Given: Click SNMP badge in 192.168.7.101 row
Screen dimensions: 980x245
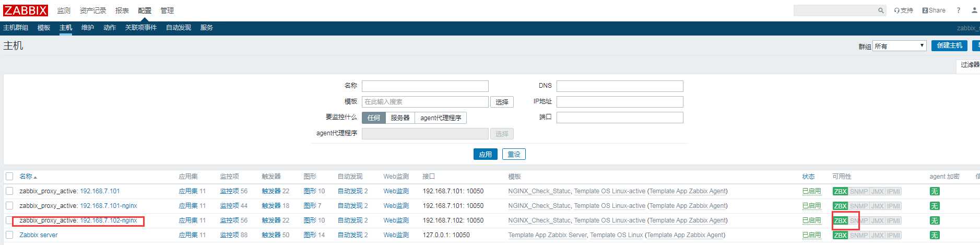Looking at the screenshot, I should (x=859, y=192).
